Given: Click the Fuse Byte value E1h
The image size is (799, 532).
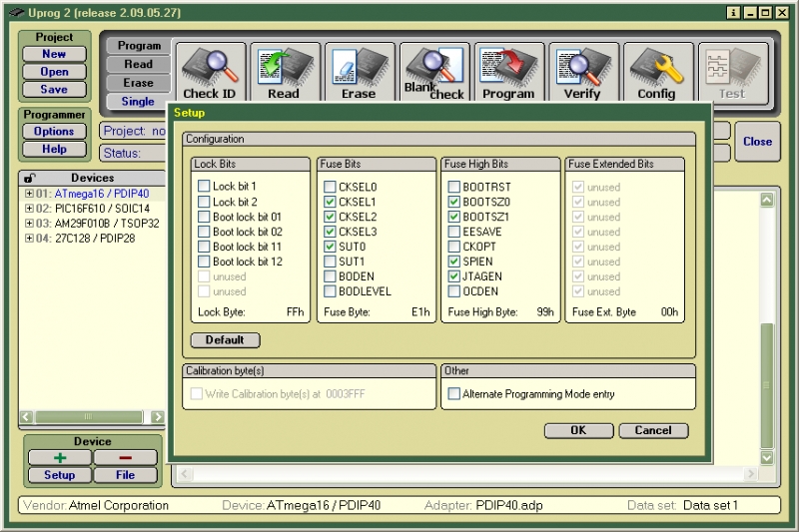Looking at the screenshot, I should point(420,311).
